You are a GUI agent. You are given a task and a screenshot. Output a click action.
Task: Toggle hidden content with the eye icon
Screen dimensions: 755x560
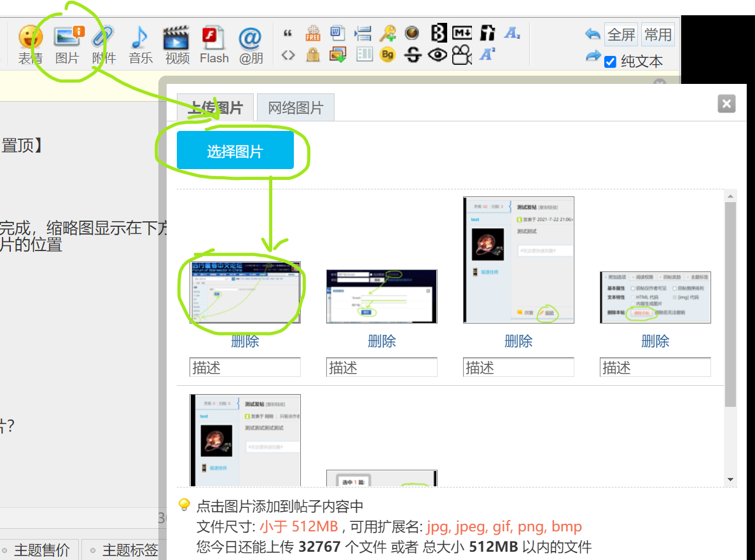tap(438, 55)
